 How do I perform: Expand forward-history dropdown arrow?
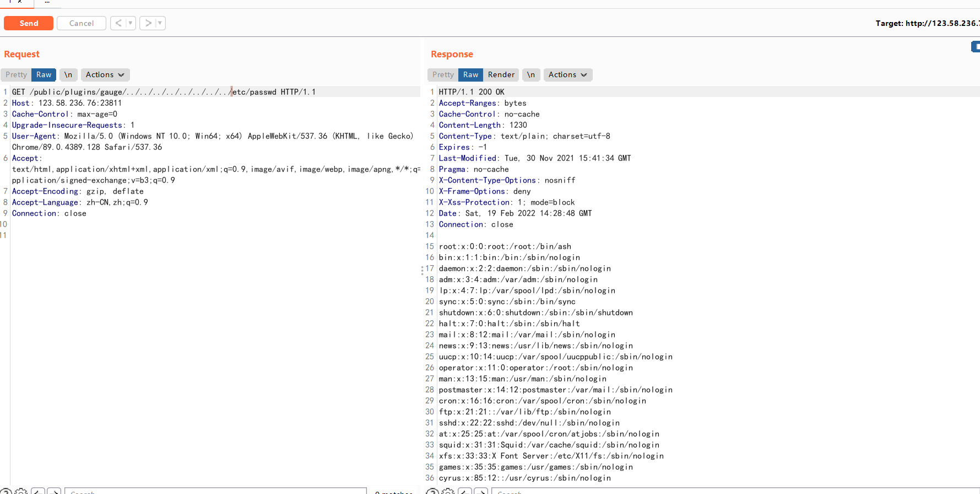[x=160, y=23]
